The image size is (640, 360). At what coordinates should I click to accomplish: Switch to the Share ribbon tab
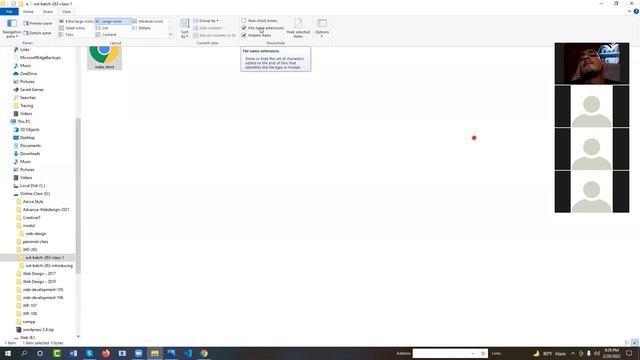click(48, 12)
